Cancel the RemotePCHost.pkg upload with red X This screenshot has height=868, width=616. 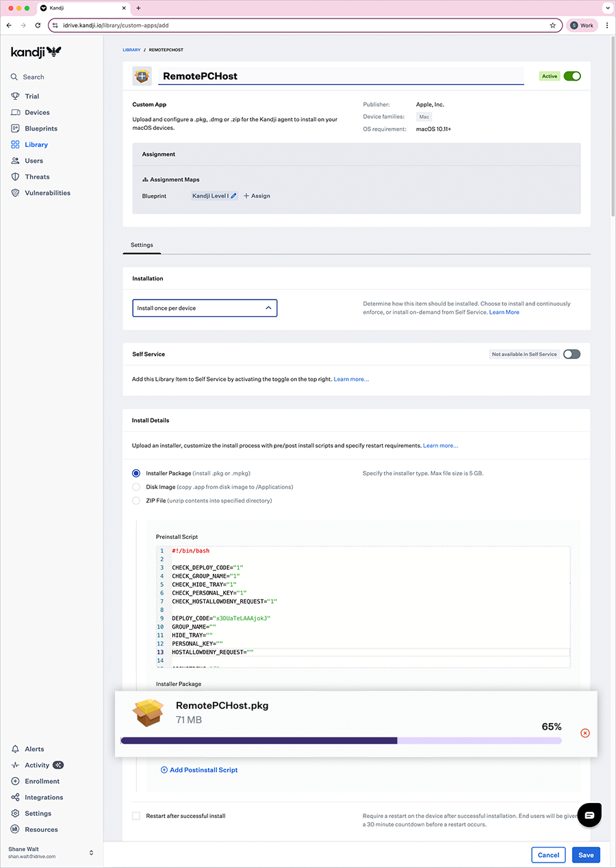coord(585,733)
